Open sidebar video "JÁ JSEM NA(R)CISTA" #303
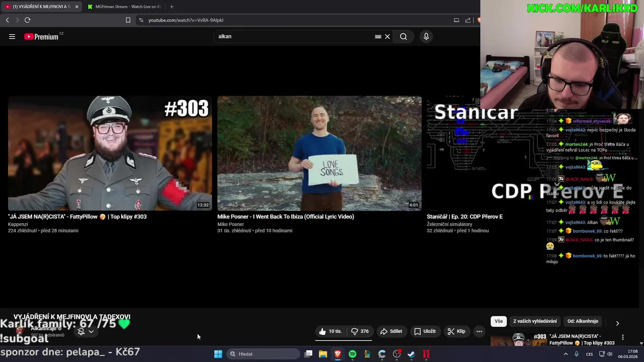This screenshot has height=362, width=644. click(x=582, y=339)
